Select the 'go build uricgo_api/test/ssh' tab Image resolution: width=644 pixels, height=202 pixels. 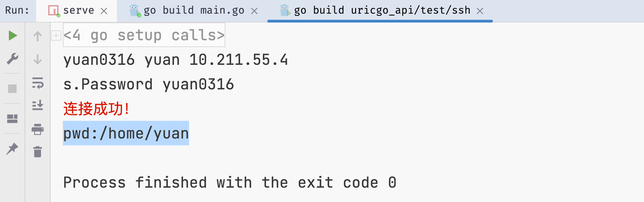point(382,11)
